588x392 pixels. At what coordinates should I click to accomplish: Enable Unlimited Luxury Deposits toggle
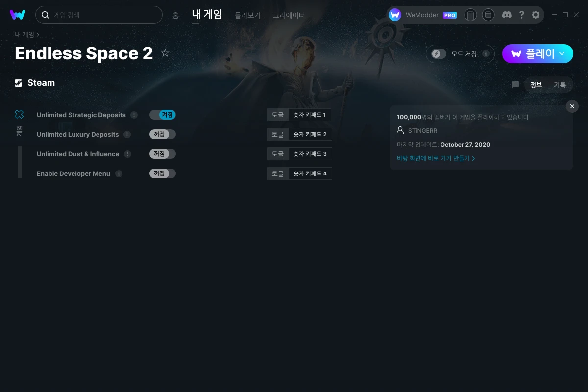163,134
